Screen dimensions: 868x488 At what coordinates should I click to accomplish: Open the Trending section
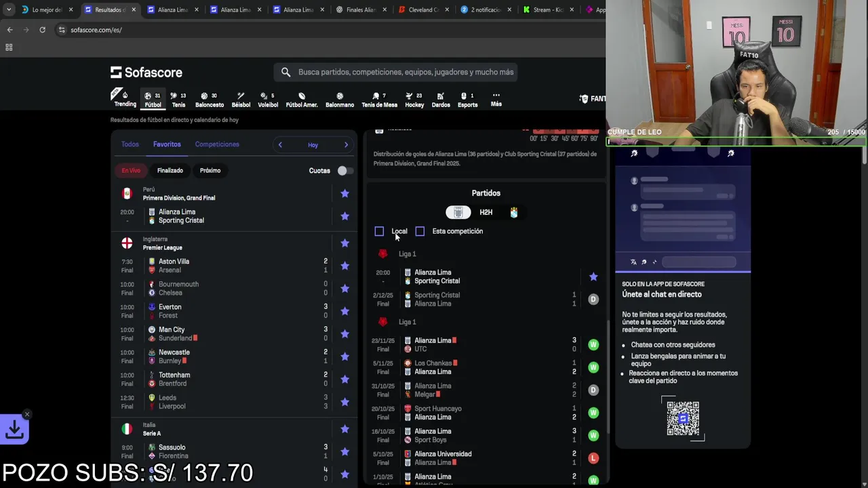(x=125, y=99)
